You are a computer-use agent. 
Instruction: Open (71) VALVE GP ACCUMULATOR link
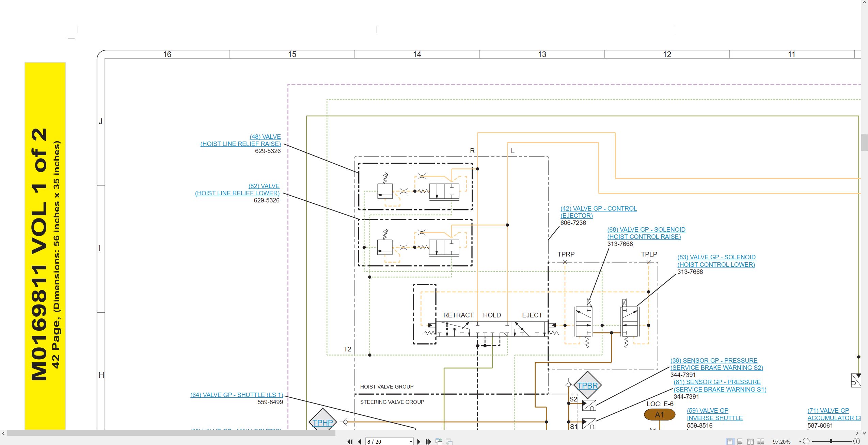(x=834, y=414)
